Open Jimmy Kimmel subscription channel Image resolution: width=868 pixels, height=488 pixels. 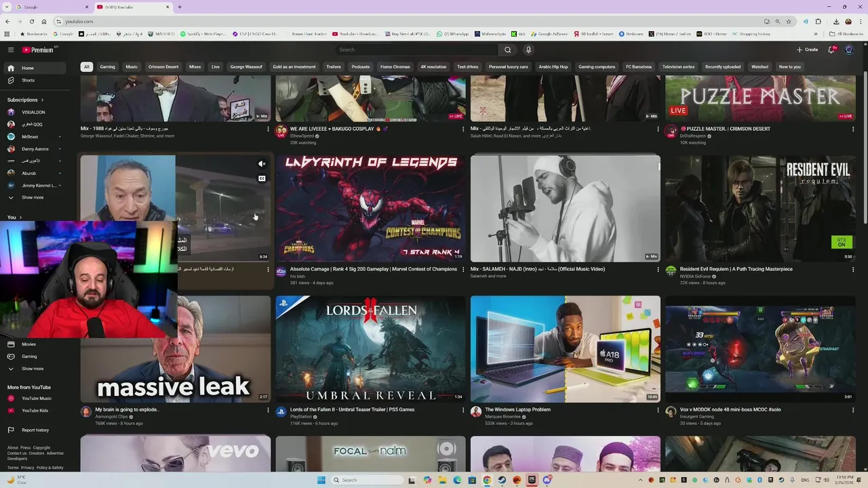pos(36,185)
